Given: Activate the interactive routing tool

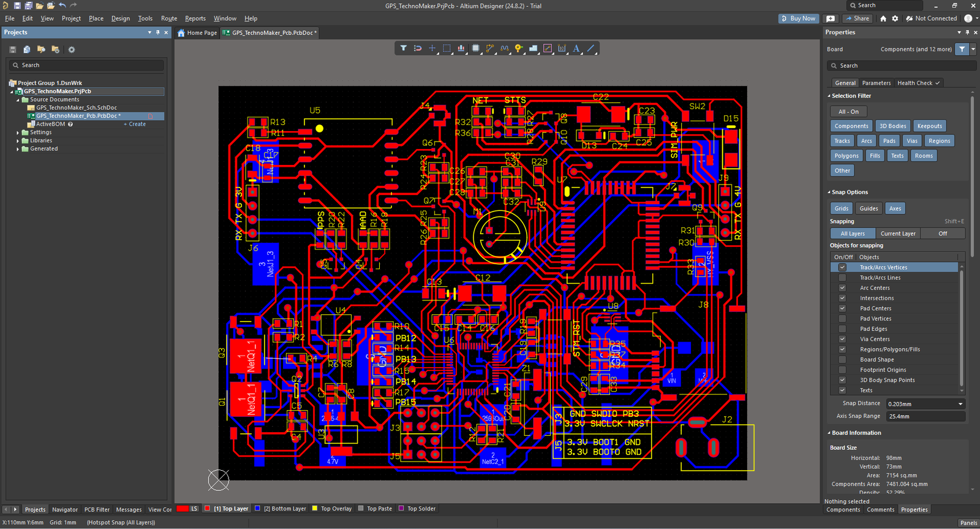Looking at the screenshot, I should pos(490,48).
